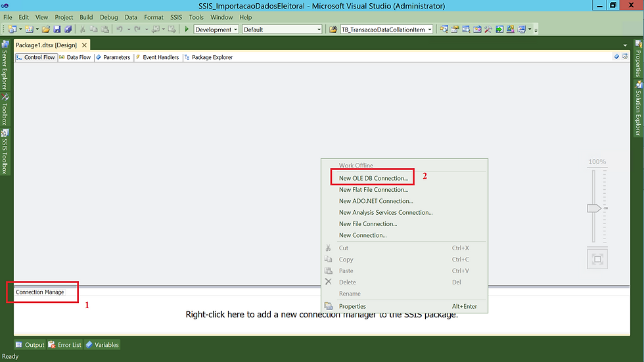Open the Redo history dropdown arrow
Image resolution: width=644 pixels, height=362 pixels.
[146, 29]
